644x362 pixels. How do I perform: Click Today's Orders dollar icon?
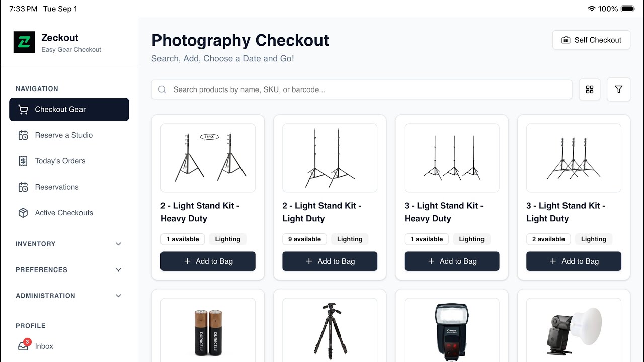tap(23, 161)
